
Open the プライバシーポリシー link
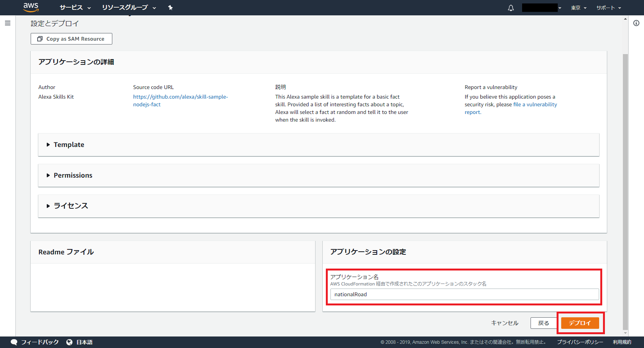(x=580, y=342)
